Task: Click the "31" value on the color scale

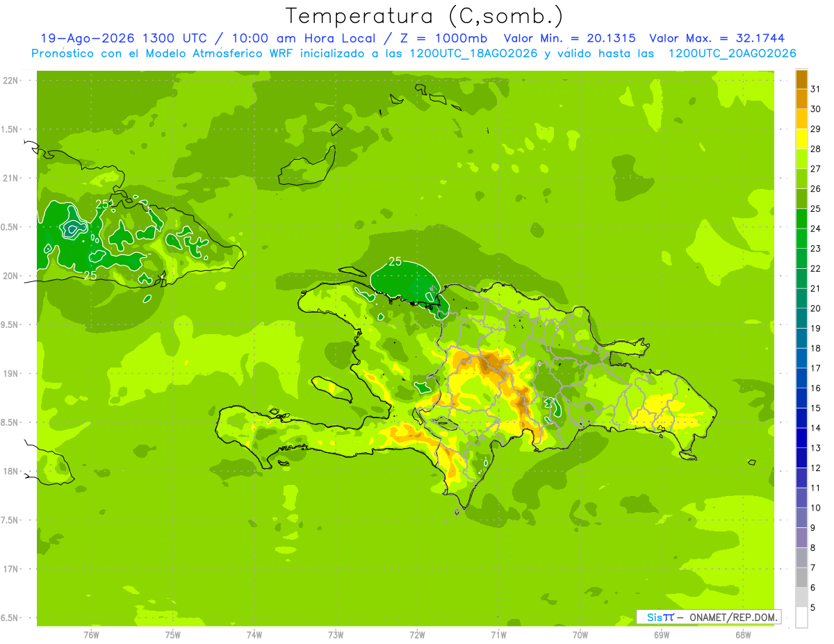Action: [815, 89]
